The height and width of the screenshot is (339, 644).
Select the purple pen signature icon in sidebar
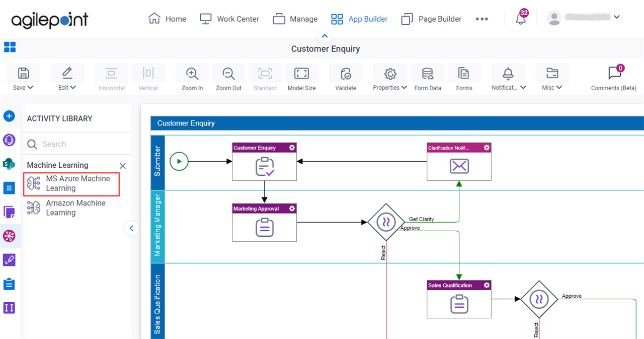click(x=9, y=260)
